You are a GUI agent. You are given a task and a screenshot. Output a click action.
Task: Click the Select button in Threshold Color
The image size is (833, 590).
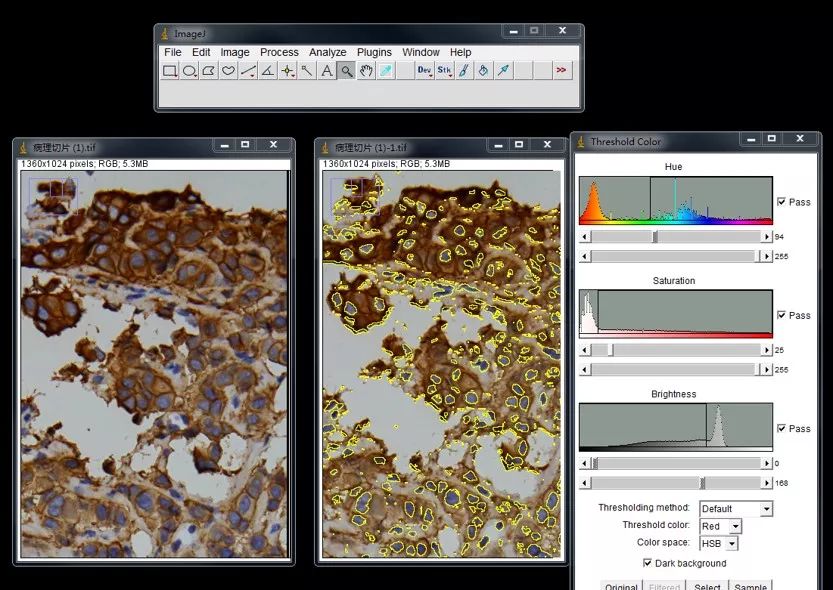pos(707,587)
